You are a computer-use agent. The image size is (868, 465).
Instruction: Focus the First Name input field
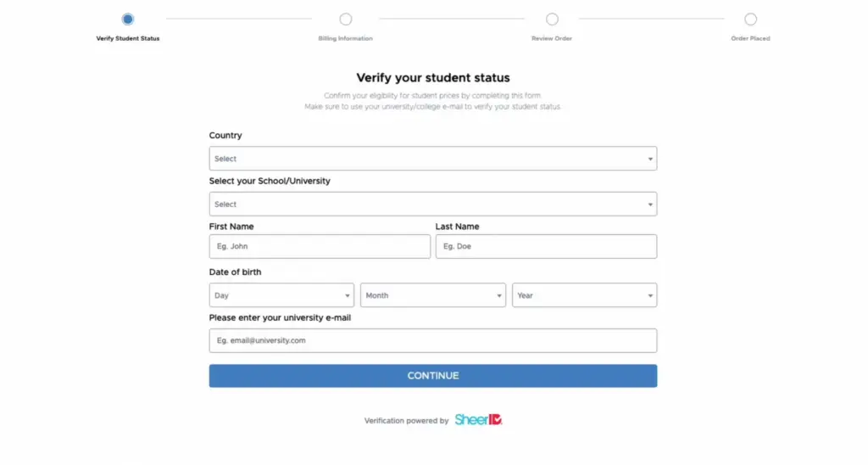click(320, 247)
